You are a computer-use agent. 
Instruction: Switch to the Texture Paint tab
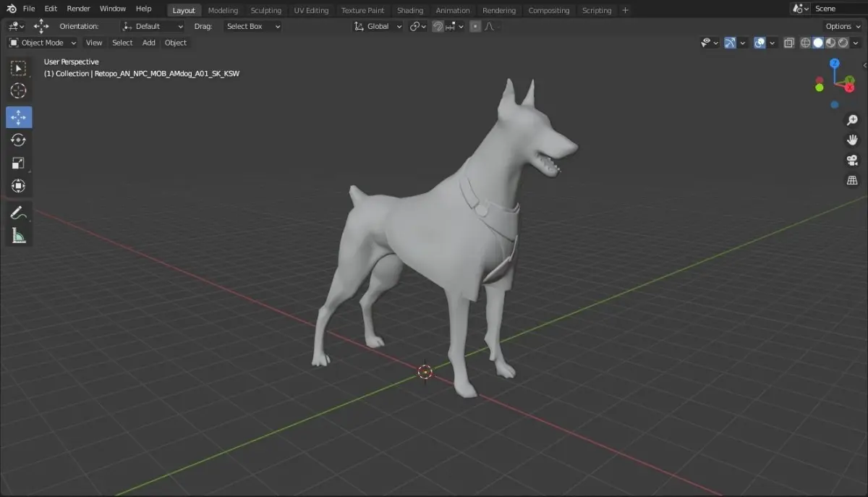[x=362, y=10]
